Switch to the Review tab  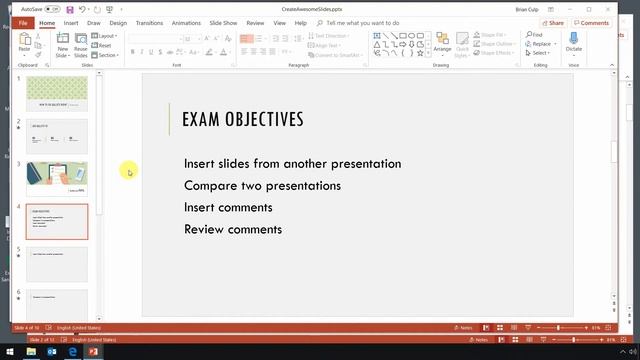click(255, 23)
